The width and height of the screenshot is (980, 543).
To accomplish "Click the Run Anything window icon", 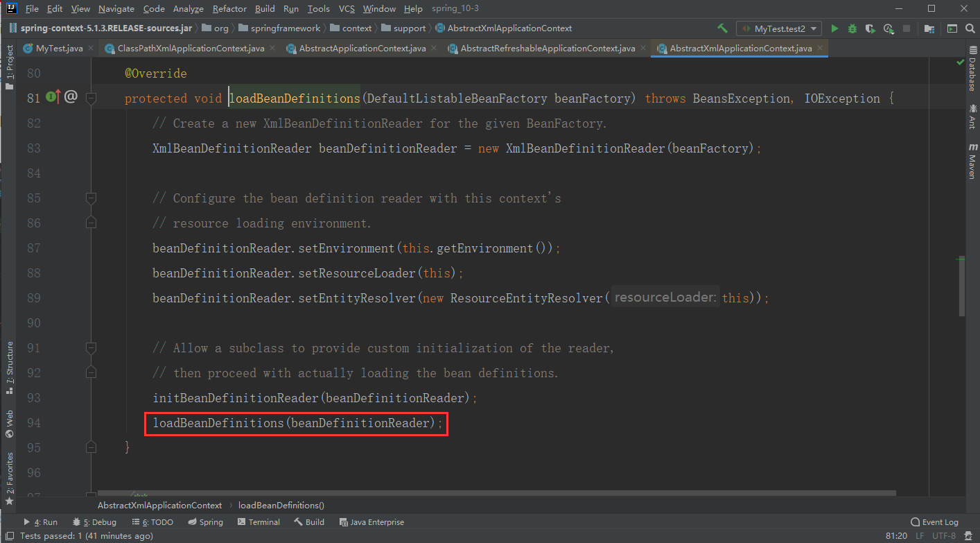I will [952, 28].
